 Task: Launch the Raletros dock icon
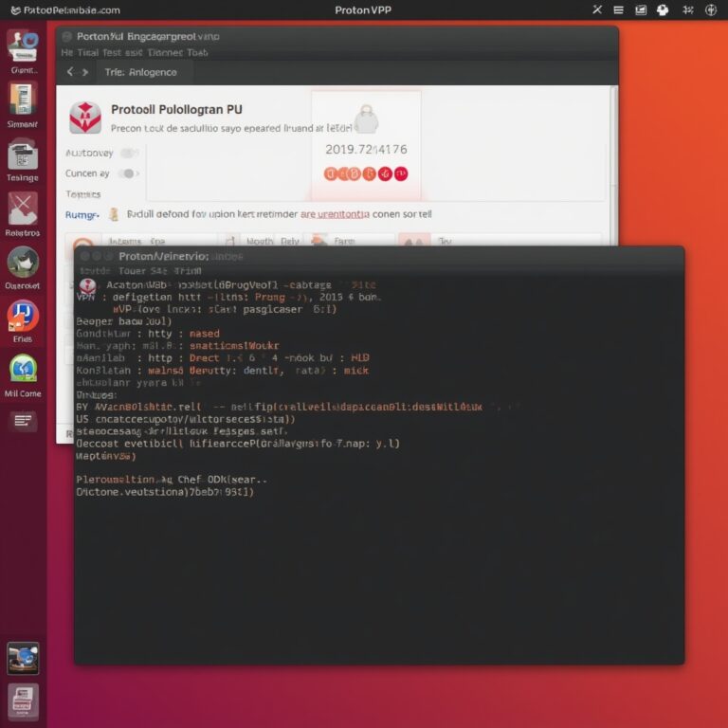23,209
